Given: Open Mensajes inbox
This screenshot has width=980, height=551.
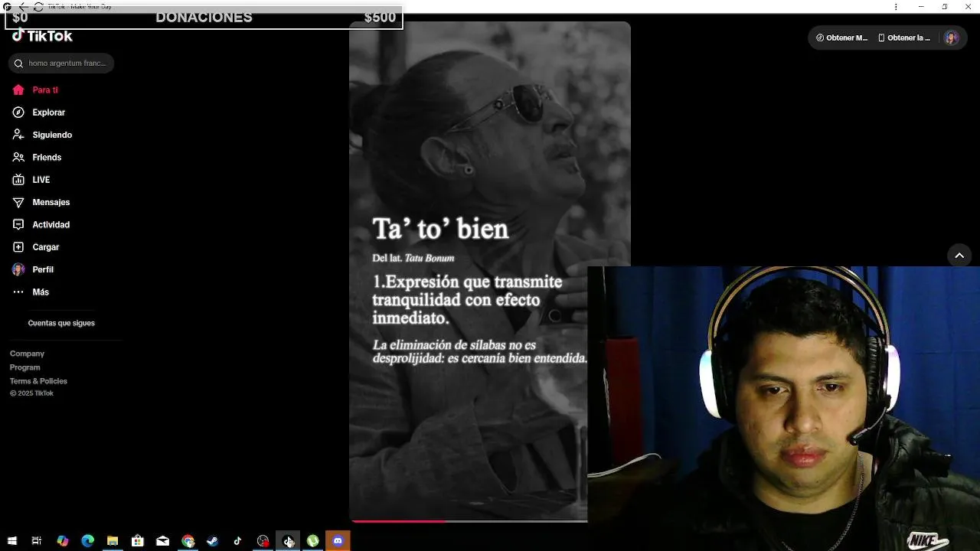Looking at the screenshot, I should (41, 202).
